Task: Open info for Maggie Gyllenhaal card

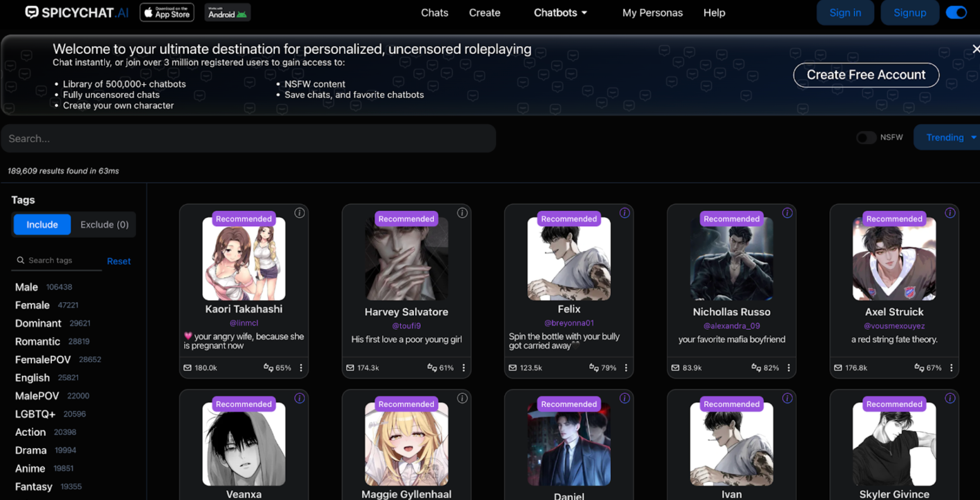Action: pyautogui.click(x=462, y=398)
